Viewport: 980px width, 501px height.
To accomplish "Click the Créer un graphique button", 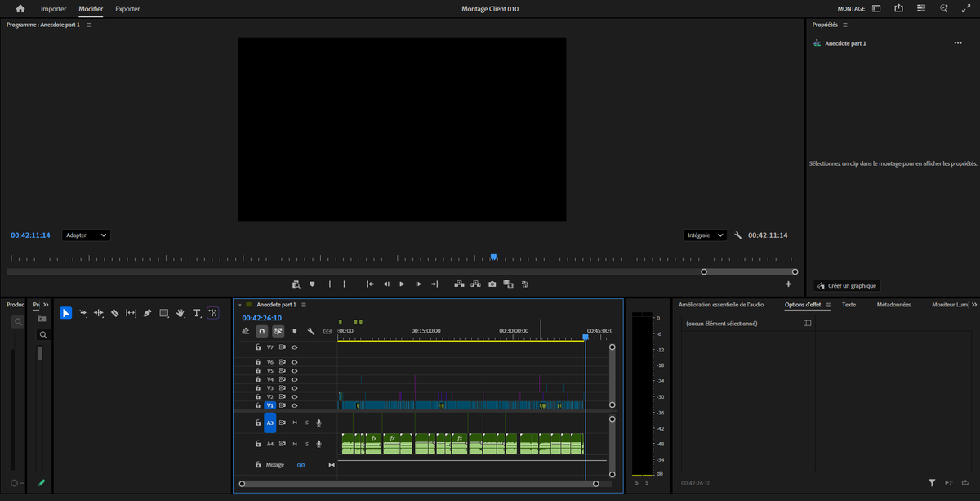I will click(x=847, y=286).
